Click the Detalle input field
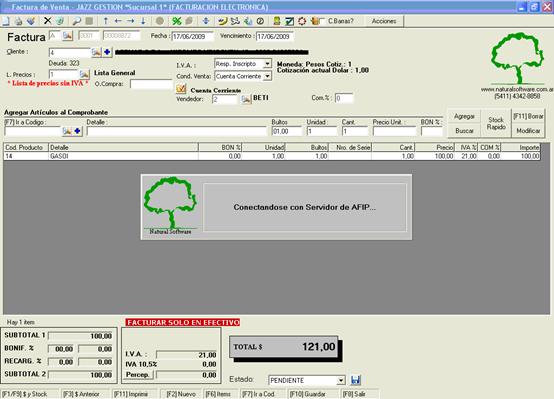 (177, 131)
